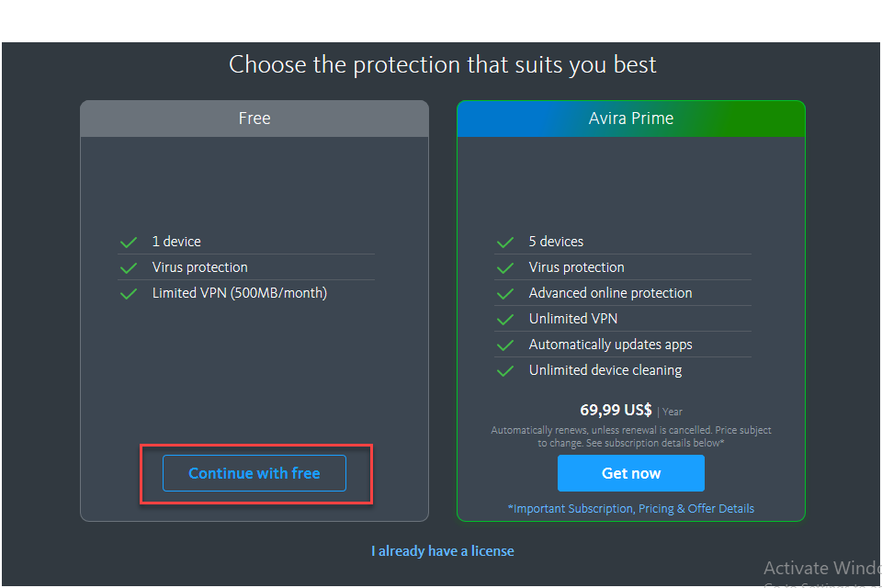Click the Unlimited device cleaning checkmark
The width and height of the screenshot is (882, 588).
pyautogui.click(x=505, y=371)
